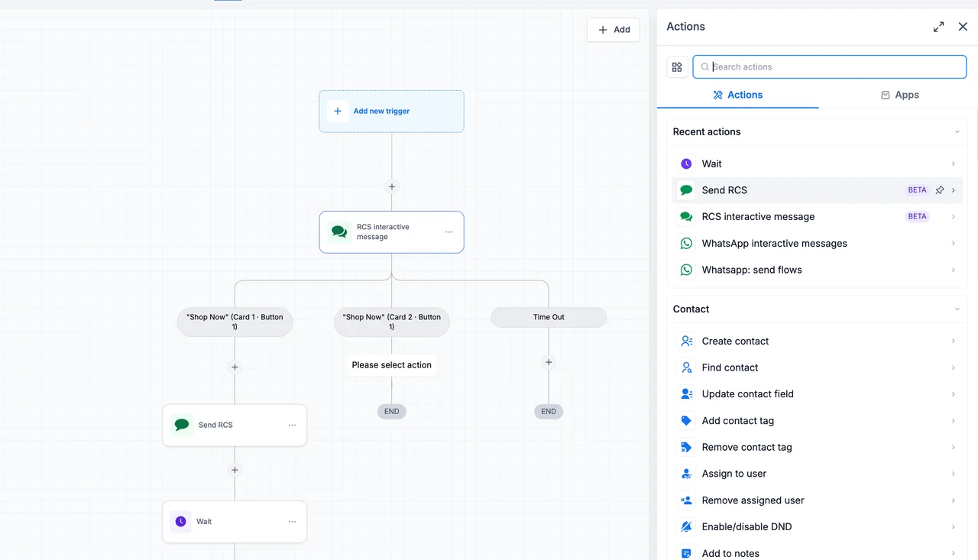Add step under the Time Out branch
Image resolution: width=978 pixels, height=560 pixels.
point(549,362)
